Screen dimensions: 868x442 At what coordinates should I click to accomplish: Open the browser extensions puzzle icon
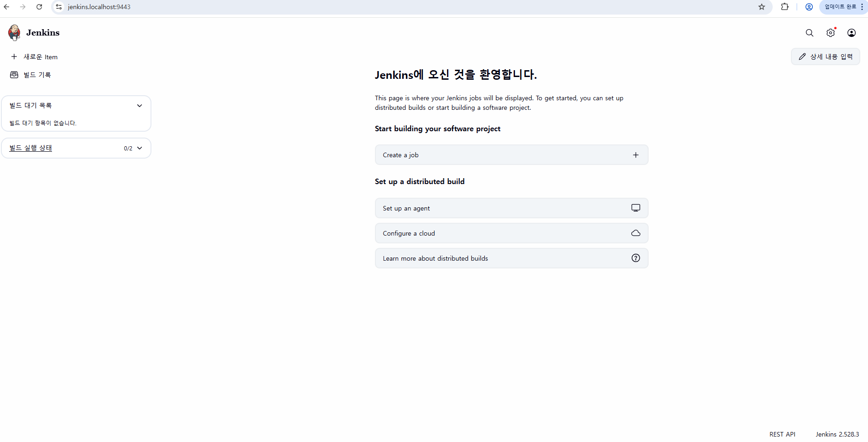(x=785, y=7)
